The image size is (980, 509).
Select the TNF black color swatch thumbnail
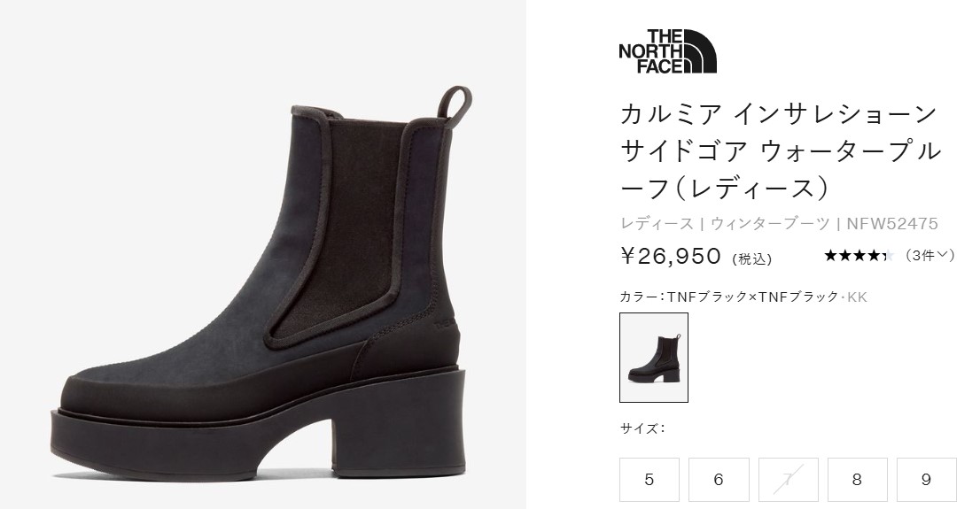click(654, 358)
